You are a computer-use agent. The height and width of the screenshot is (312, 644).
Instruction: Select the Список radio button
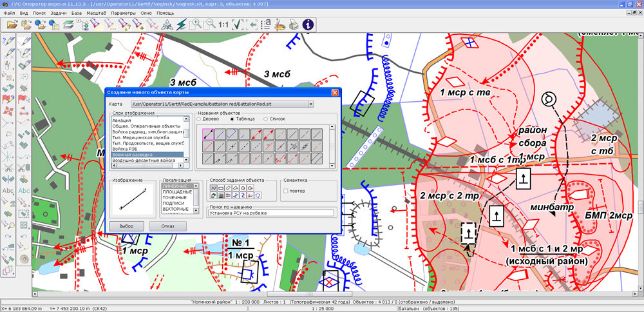coord(266,119)
